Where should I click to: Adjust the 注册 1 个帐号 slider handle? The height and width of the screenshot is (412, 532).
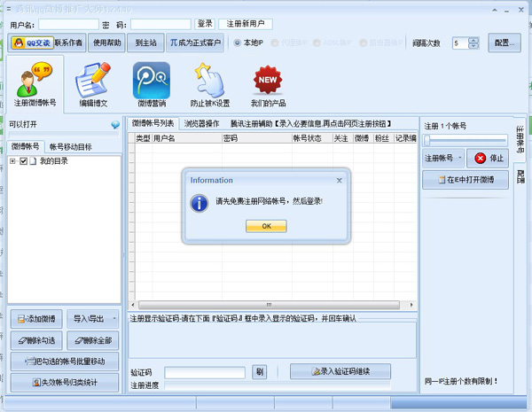coord(427,140)
